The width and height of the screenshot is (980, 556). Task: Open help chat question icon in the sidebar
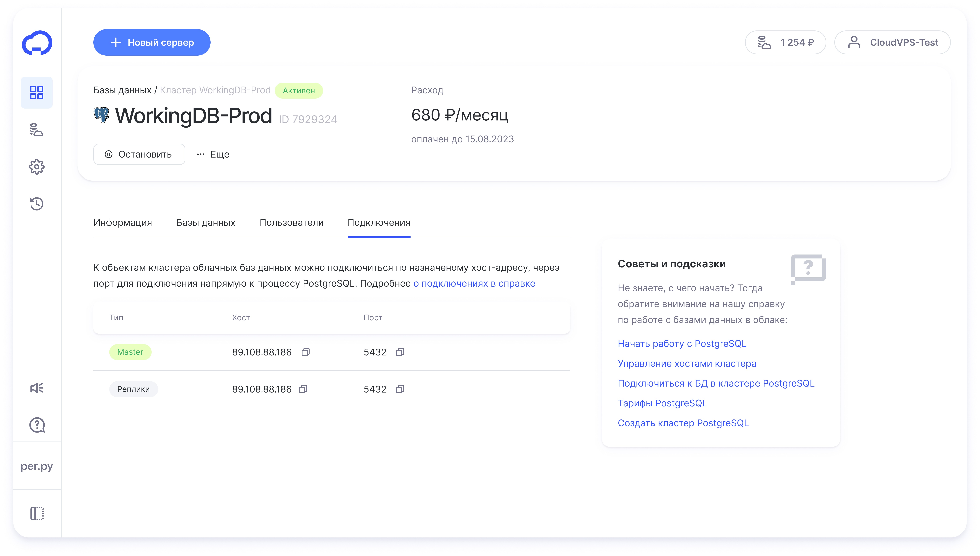point(37,425)
